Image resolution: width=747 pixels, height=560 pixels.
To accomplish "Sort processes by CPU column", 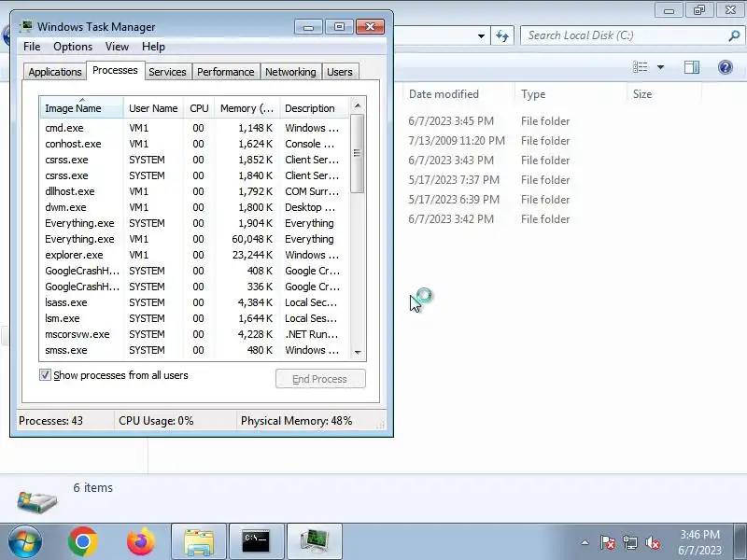I will point(199,108).
